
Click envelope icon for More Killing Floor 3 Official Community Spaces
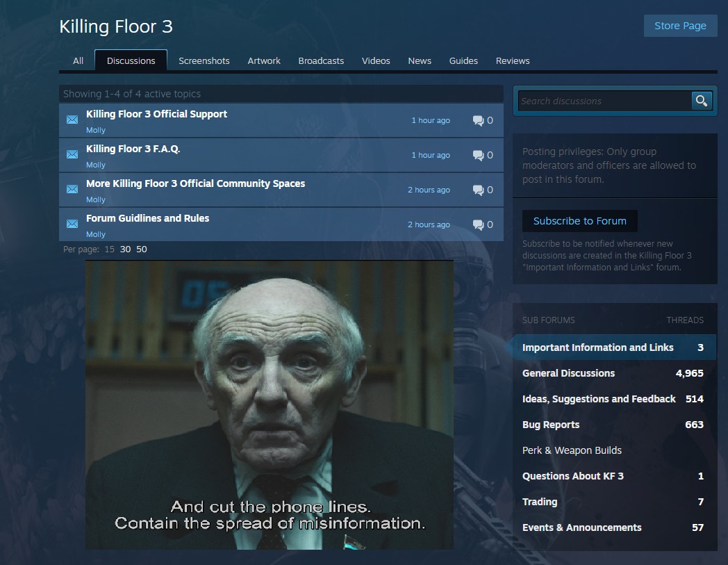pos(72,189)
